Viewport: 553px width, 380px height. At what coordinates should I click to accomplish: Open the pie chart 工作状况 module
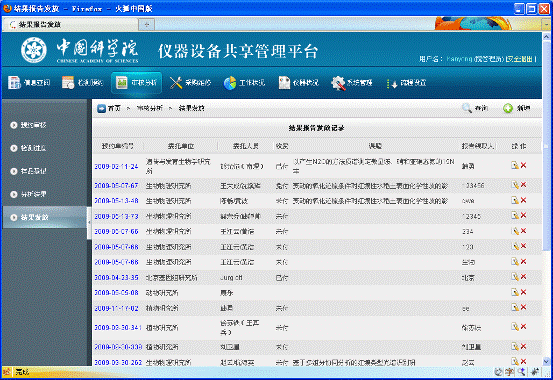coord(230,83)
